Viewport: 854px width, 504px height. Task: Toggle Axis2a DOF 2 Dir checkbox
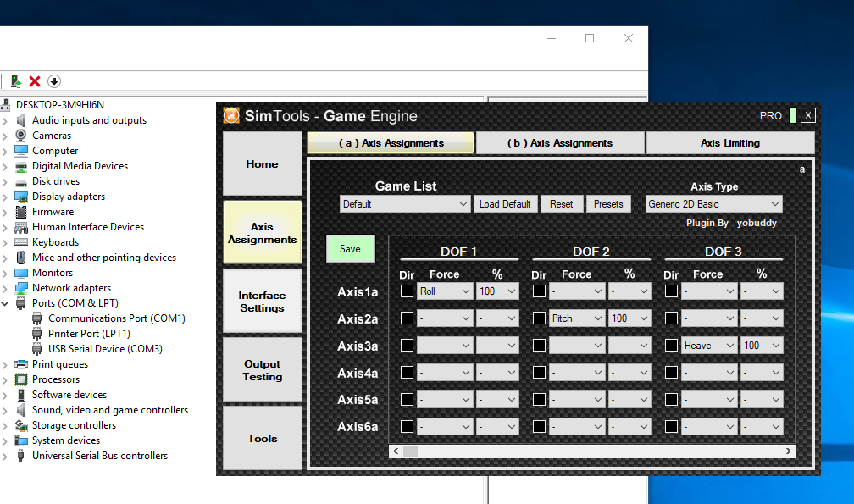pos(539,318)
